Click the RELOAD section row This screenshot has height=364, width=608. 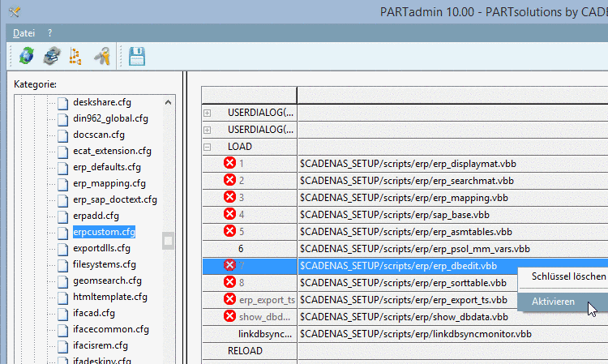(x=245, y=351)
